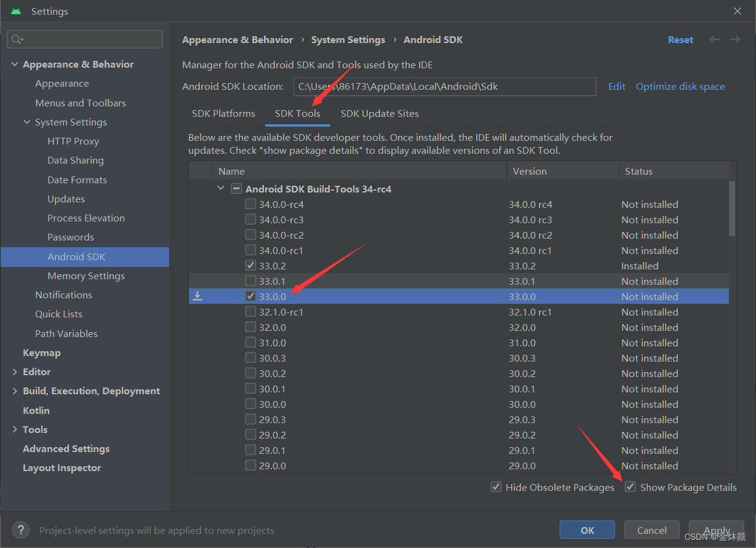The image size is (756, 548).
Task: Click the OK button
Action: (587, 530)
